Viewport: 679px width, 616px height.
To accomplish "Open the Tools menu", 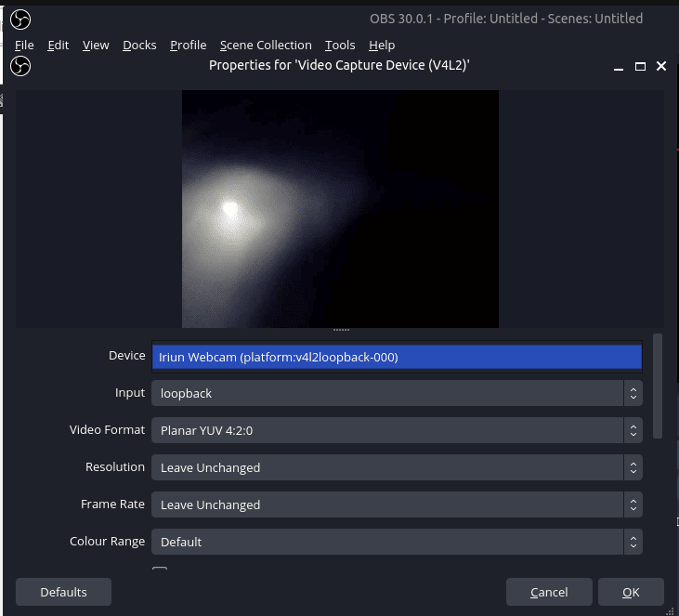I will [x=340, y=45].
